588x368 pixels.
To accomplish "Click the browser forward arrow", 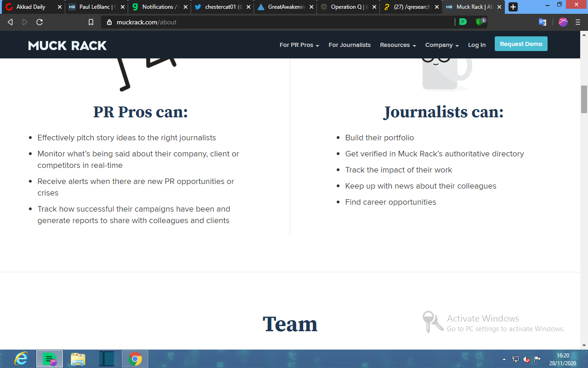I will coord(25,22).
